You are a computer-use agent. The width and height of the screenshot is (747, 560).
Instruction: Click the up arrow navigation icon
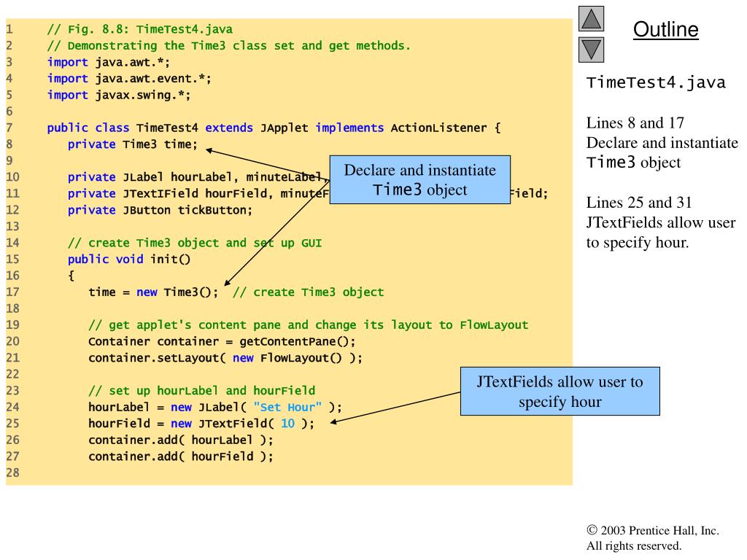pos(591,18)
